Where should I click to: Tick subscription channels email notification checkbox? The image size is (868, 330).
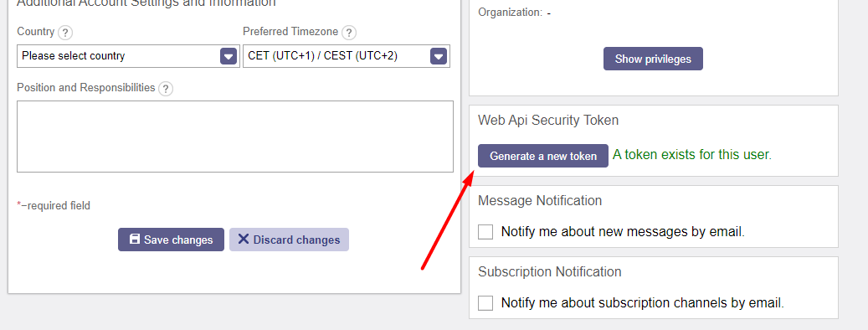tap(485, 303)
